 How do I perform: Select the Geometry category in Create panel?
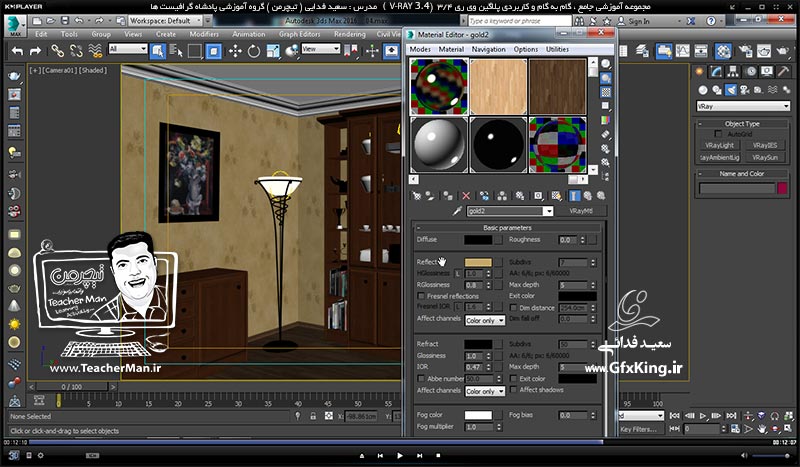coord(703,90)
